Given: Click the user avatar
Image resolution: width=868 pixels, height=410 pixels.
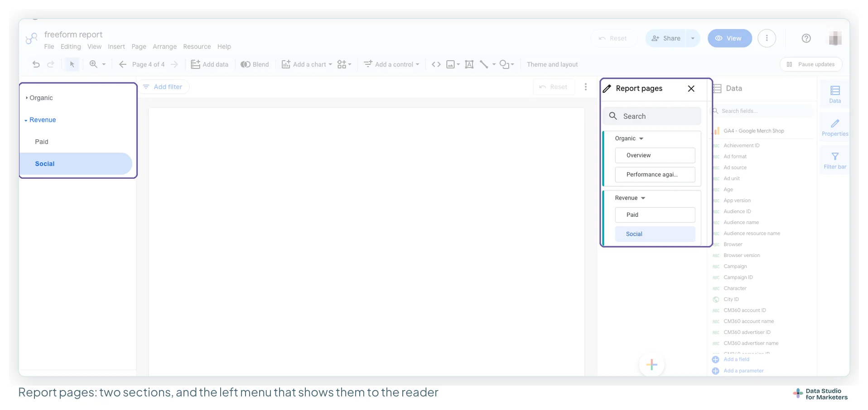Looking at the screenshot, I should click(835, 38).
